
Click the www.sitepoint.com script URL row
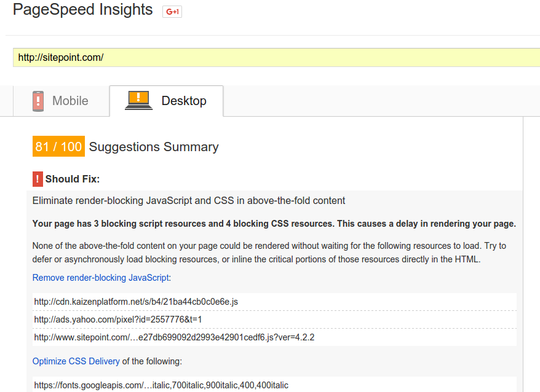click(x=174, y=337)
